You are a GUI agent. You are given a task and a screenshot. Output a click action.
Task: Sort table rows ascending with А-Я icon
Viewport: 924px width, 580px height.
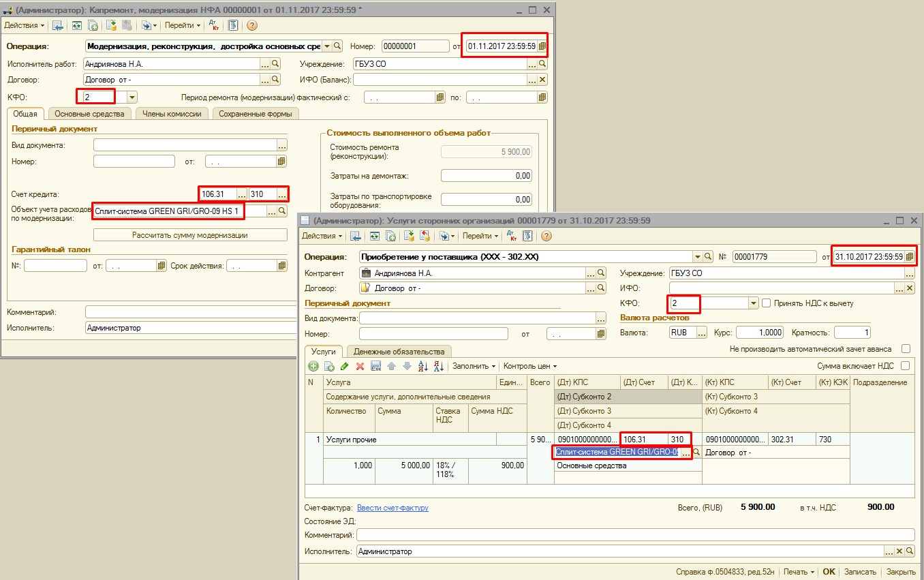[422, 367]
